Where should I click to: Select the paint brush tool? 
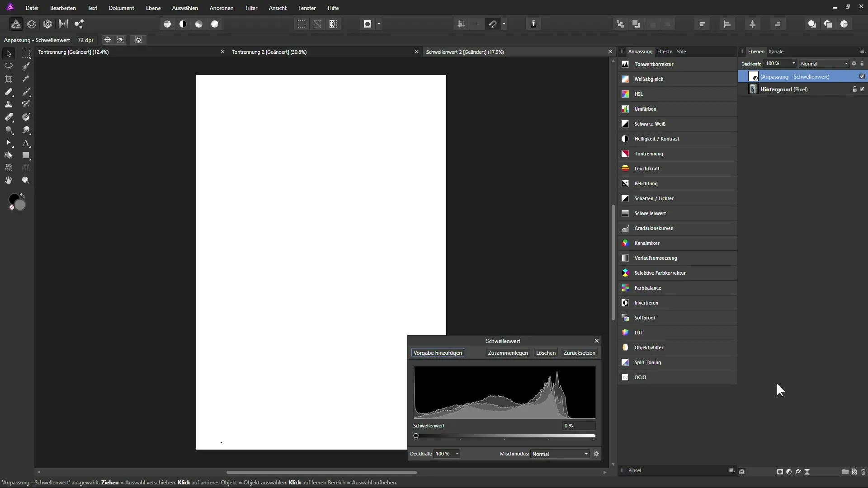[26, 92]
